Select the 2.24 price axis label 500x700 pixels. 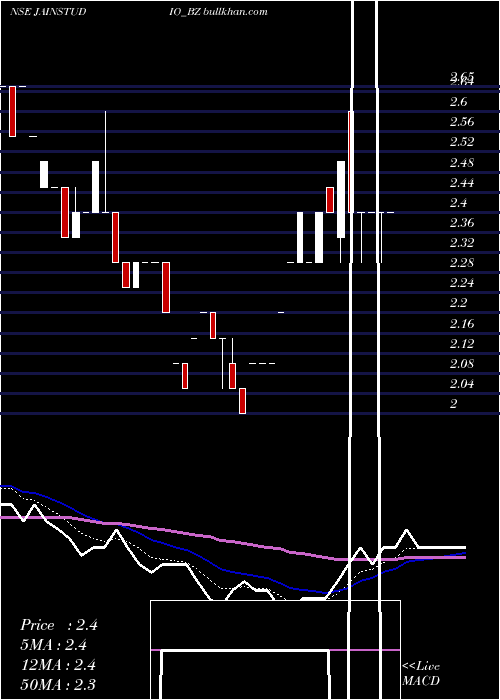tap(462, 283)
